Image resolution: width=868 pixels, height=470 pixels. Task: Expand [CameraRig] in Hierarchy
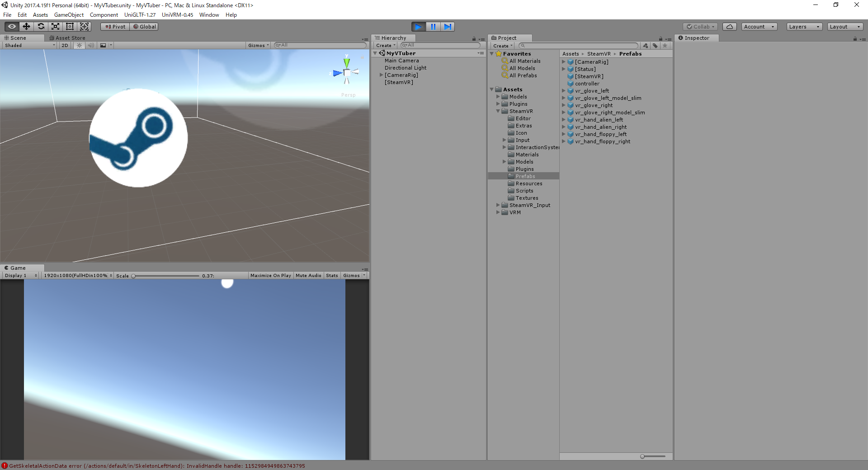[x=381, y=75]
